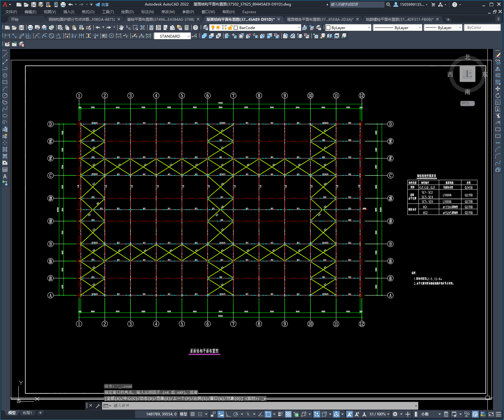Select the Trim tool in modify toolbar

(498, 116)
